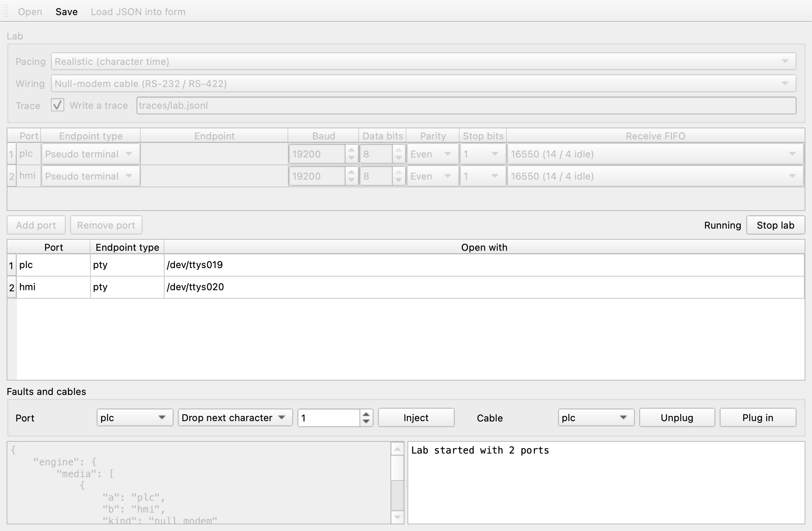Click the Unplug button
This screenshot has height=531, width=812.
[x=677, y=417]
